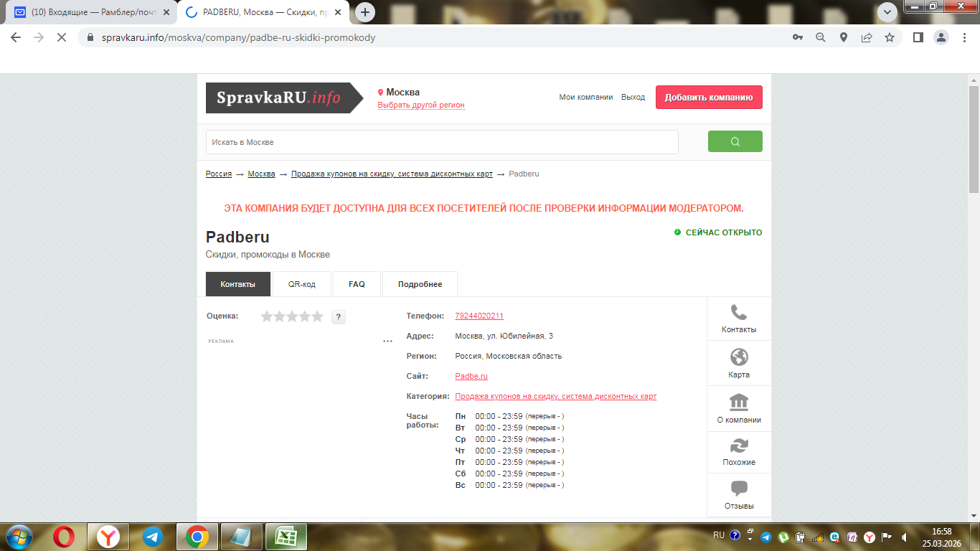Screen dimensions: 980x551
Task: Open the Chrome profile avatar
Action: 941,37
